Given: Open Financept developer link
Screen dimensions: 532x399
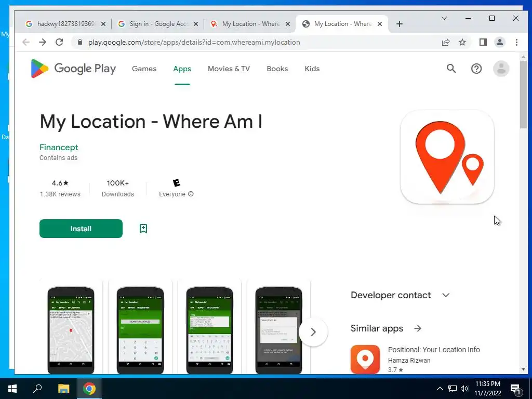Looking at the screenshot, I should [59, 147].
